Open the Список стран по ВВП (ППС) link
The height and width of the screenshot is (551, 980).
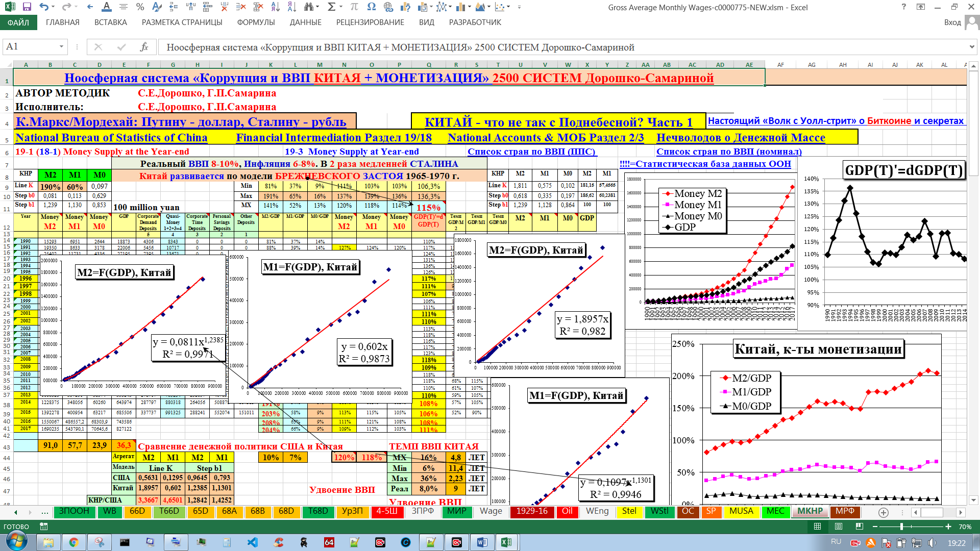coord(531,152)
